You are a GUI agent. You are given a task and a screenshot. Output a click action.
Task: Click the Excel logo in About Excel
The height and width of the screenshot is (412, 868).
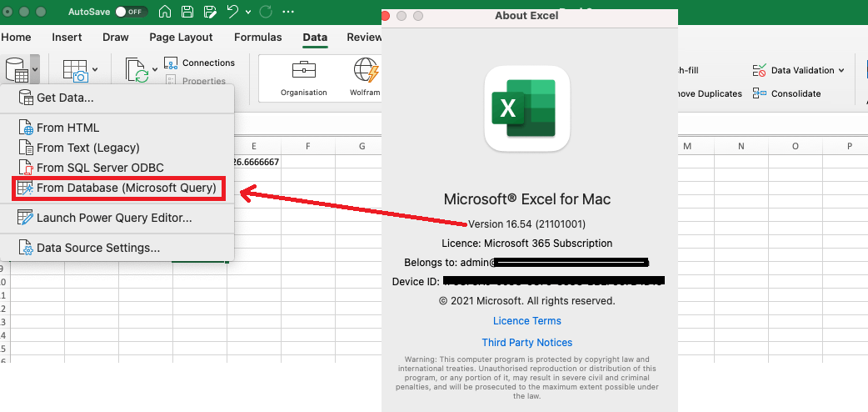click(527, 108)
